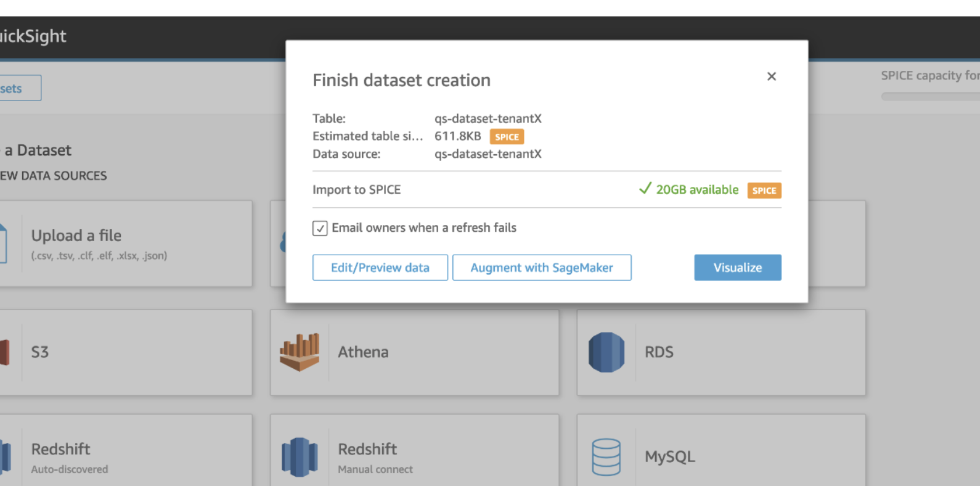Click the SPICE badge beside 20GB available
This screenshot has height=486, width=980.
tap(764, 191)
